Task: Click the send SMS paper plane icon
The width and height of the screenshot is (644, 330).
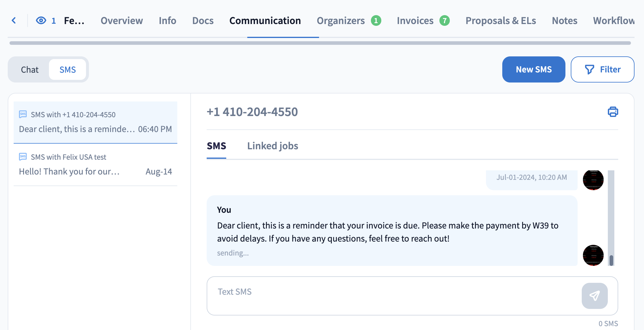Action: tap(594, 296)
